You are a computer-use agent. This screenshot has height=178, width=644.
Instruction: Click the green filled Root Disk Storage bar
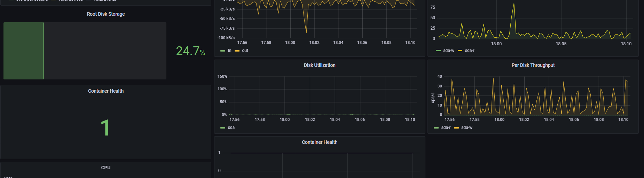[x=24, y=51]
